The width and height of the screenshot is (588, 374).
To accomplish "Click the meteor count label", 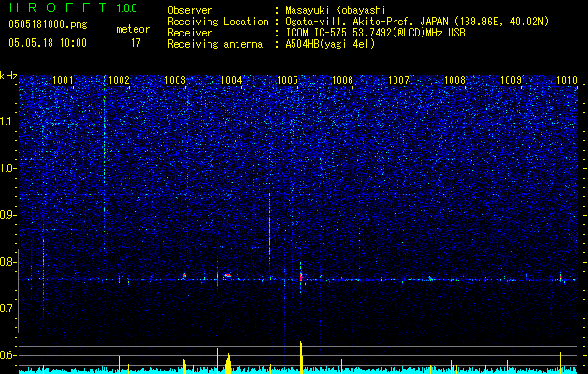I will (133, 29).
